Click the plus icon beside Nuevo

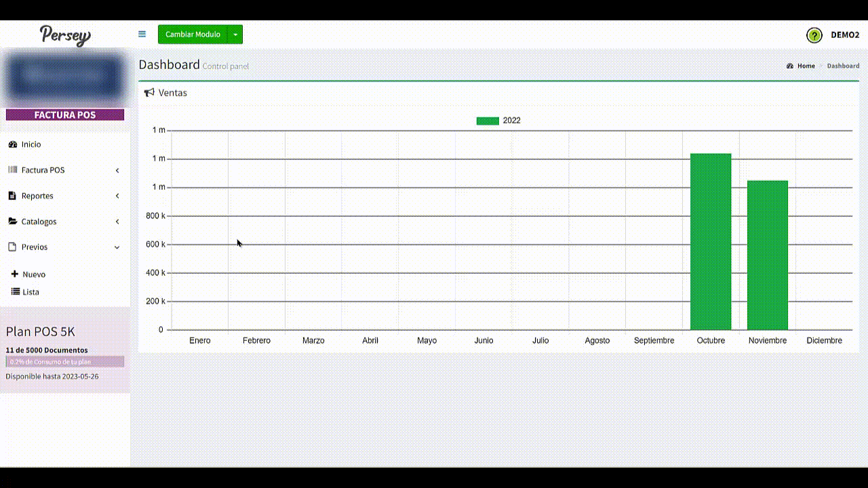15,274
